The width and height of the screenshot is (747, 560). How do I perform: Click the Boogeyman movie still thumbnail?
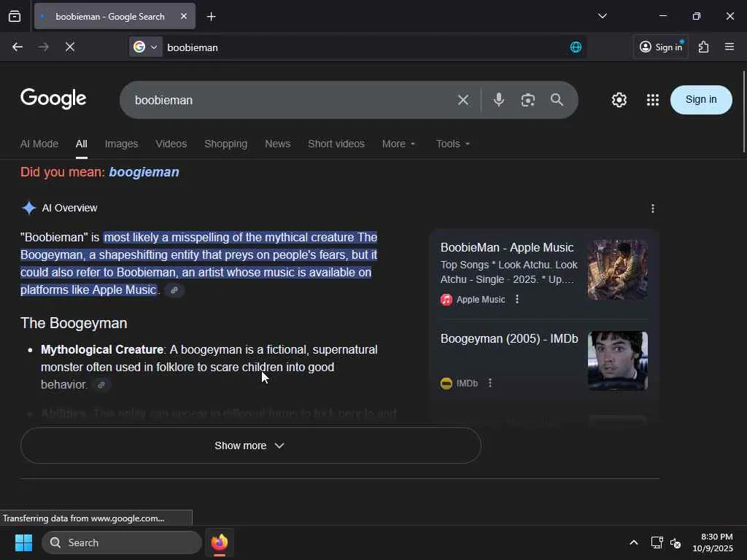pos(617,361)
